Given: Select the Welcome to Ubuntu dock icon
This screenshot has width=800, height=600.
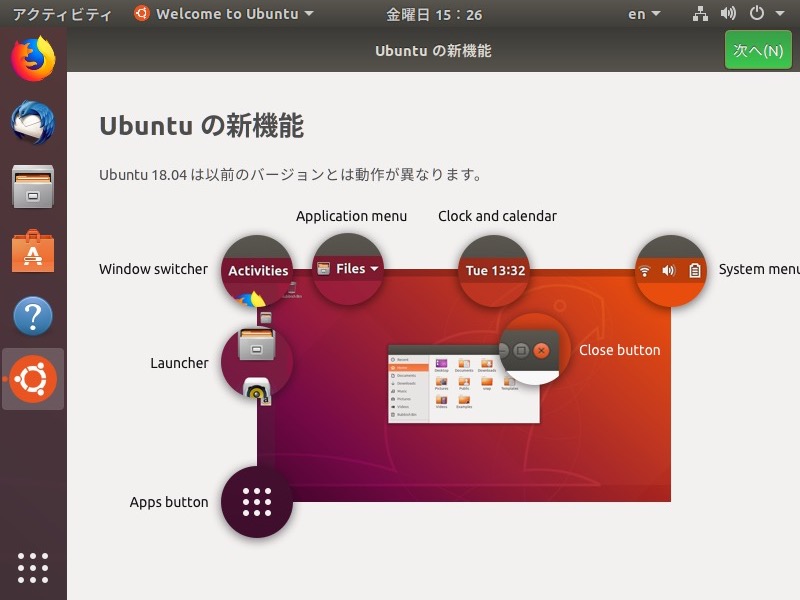Looking at the screenshot, I should 33,379.
